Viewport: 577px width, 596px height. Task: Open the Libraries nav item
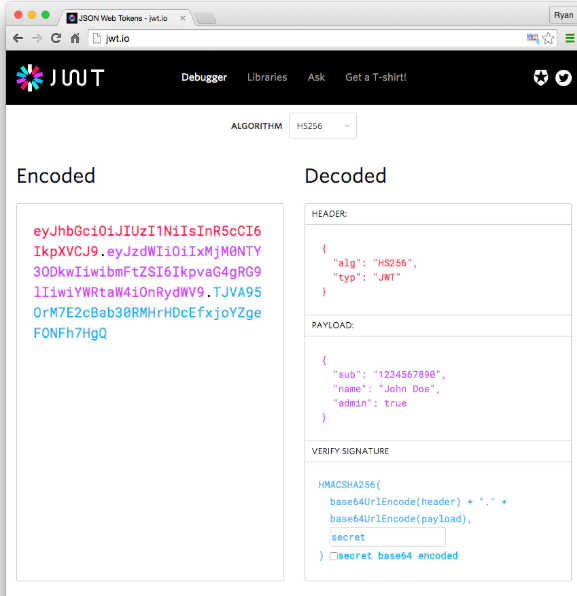[x=267, y=77]
